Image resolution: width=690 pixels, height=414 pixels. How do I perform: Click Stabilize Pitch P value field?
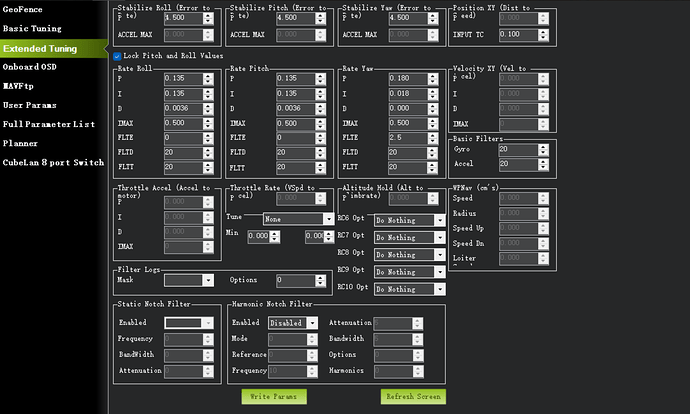pyautogui.click(x=296, y=18)
